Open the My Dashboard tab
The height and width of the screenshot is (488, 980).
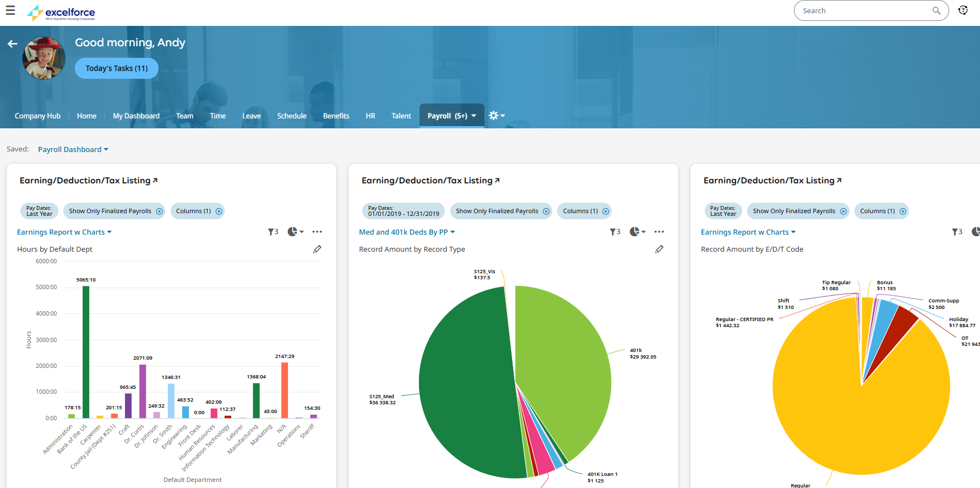pyautogui.click(x=136, y=116)
